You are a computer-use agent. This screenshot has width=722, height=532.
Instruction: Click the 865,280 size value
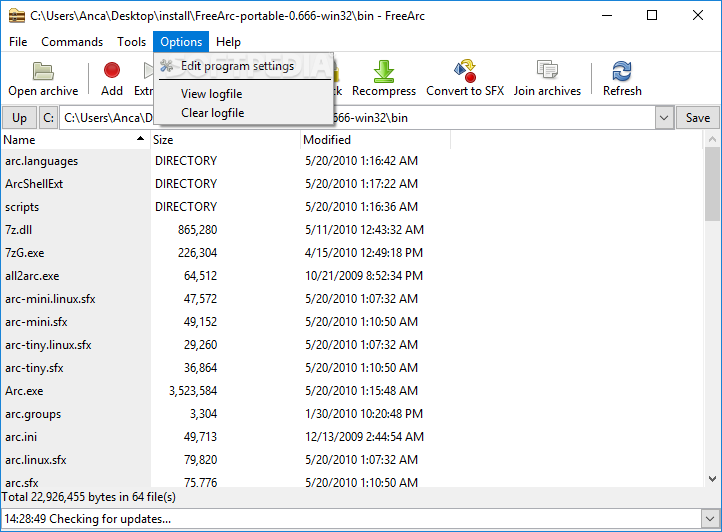click(198, 230)
